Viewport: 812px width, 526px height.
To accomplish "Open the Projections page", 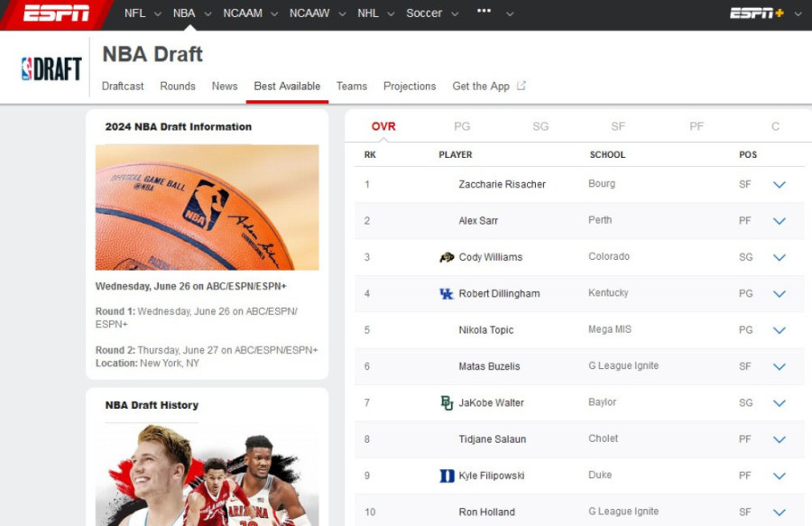I will tap(410, 86).
